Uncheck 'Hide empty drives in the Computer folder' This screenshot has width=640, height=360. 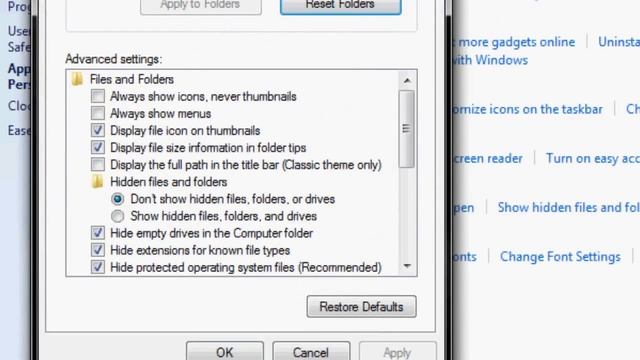tap(98, 233)
